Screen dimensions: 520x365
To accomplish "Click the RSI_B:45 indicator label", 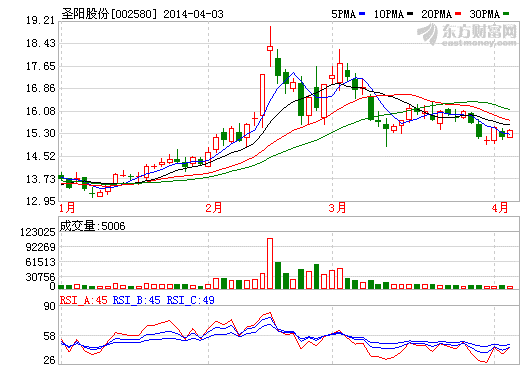I will (137, 300).
